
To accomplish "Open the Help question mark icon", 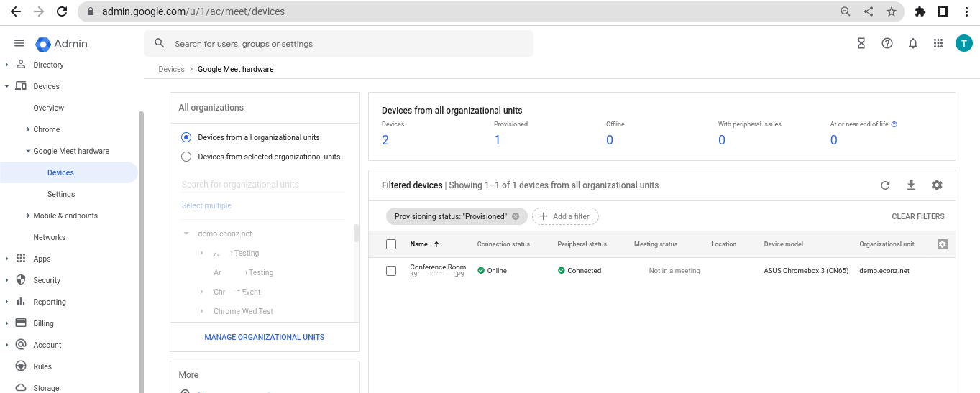I will (887, 43).
